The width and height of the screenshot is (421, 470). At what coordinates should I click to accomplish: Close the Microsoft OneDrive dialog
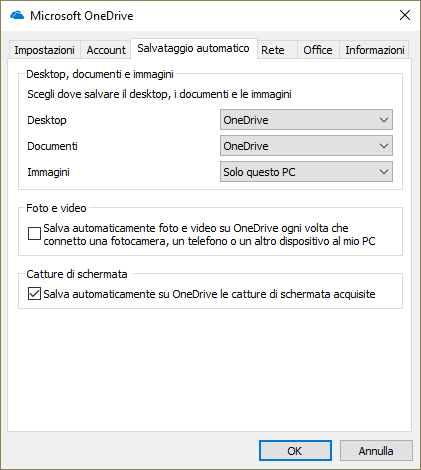pyautogui.click(x=405, y=15)
